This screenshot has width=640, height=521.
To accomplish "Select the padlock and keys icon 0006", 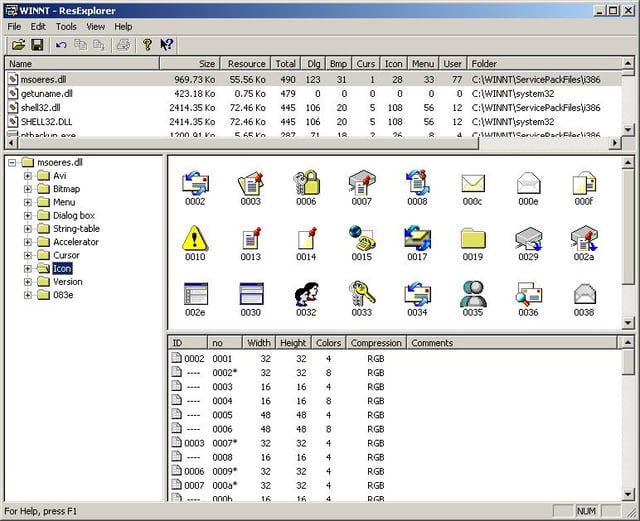I will point(306,188).
